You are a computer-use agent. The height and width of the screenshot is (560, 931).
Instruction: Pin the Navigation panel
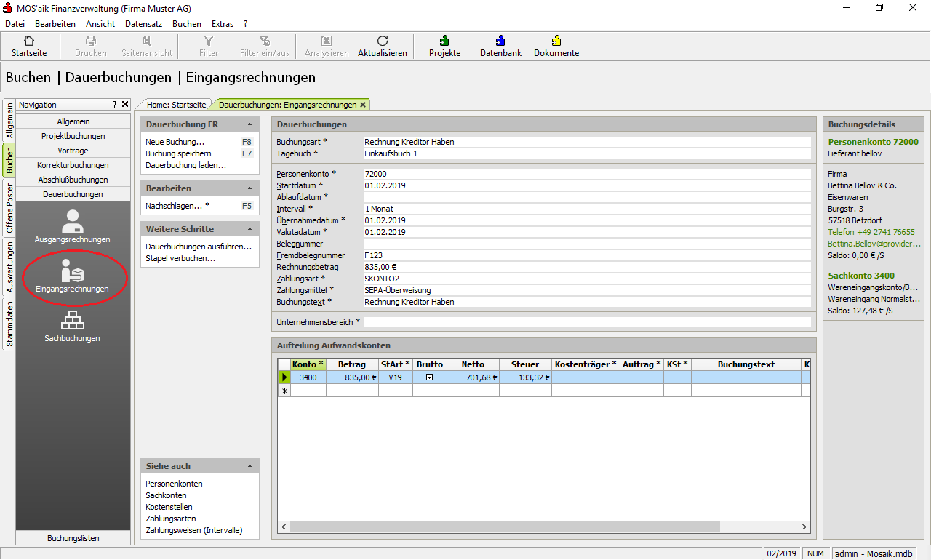(x=114, y=105)
